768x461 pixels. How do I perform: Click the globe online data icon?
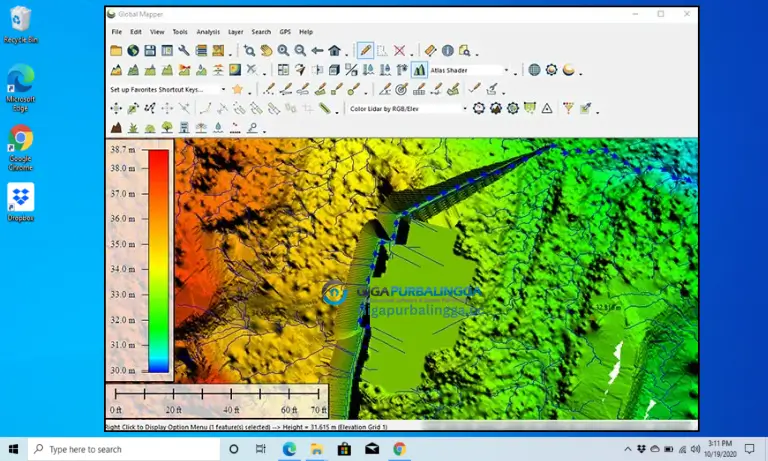click(x=133, y=50)
